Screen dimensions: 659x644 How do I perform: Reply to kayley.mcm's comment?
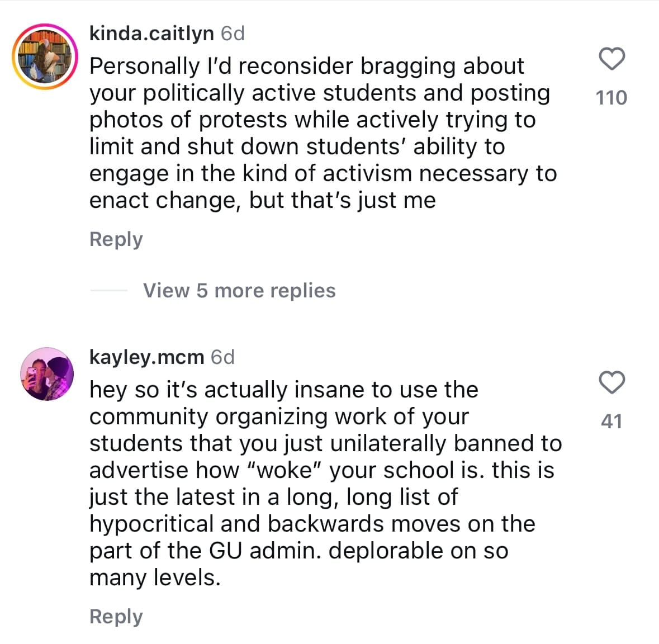(x=116, y=616)
